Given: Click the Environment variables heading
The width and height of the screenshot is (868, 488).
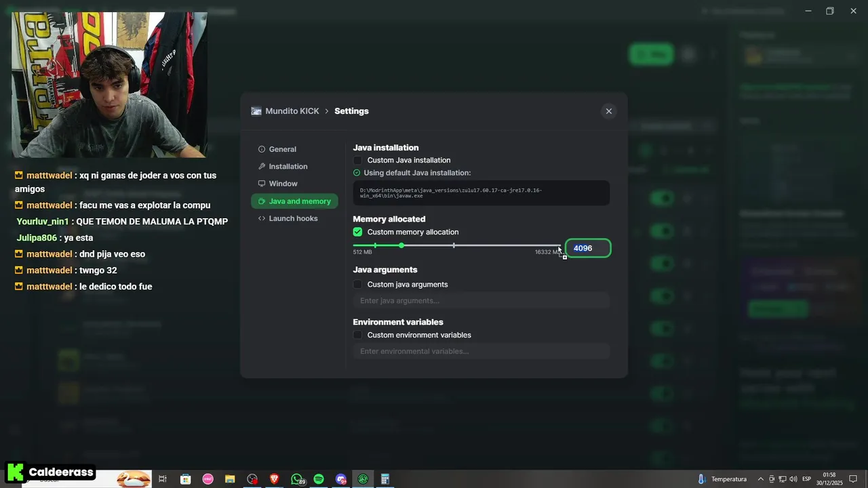Looking at the screenshot, I should point(398,322).
